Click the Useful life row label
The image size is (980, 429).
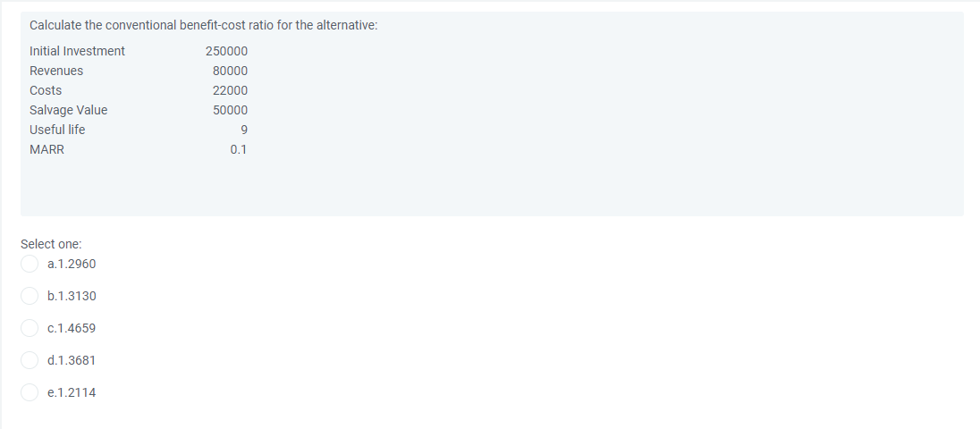point(57,130)
